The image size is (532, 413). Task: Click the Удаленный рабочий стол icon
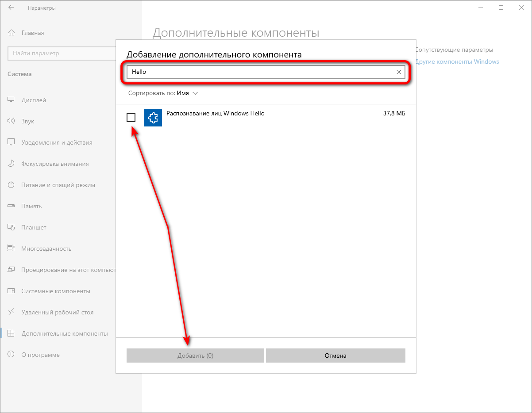12,312
